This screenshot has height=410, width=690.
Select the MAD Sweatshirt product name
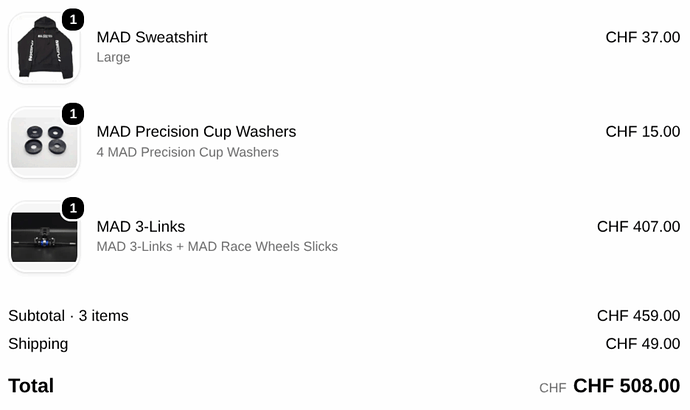152,37
